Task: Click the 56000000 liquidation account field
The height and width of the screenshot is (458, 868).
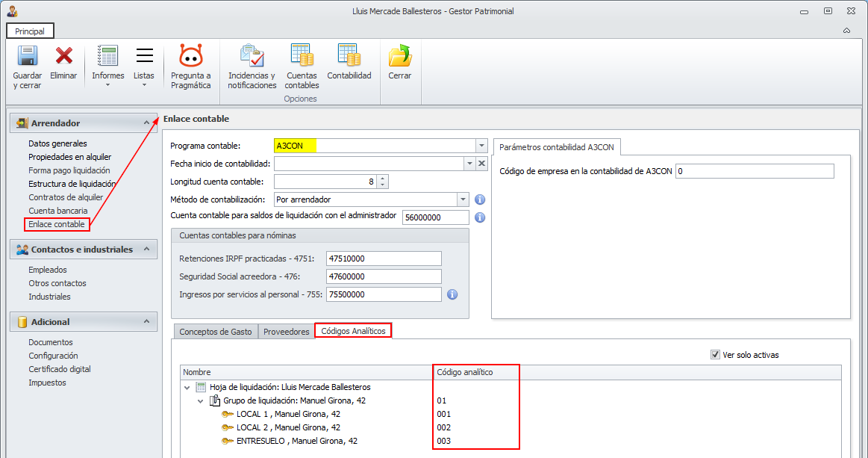Action: click(436, 217)
